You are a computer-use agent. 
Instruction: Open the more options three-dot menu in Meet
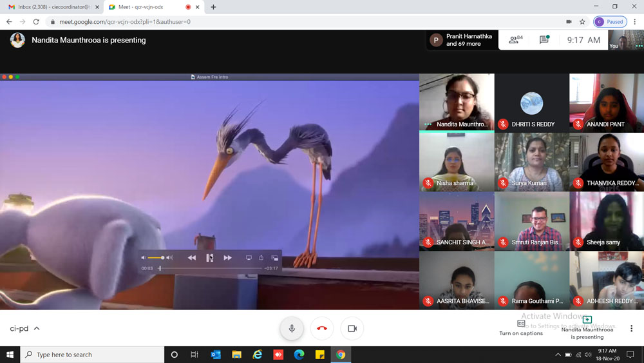[631, 328]
